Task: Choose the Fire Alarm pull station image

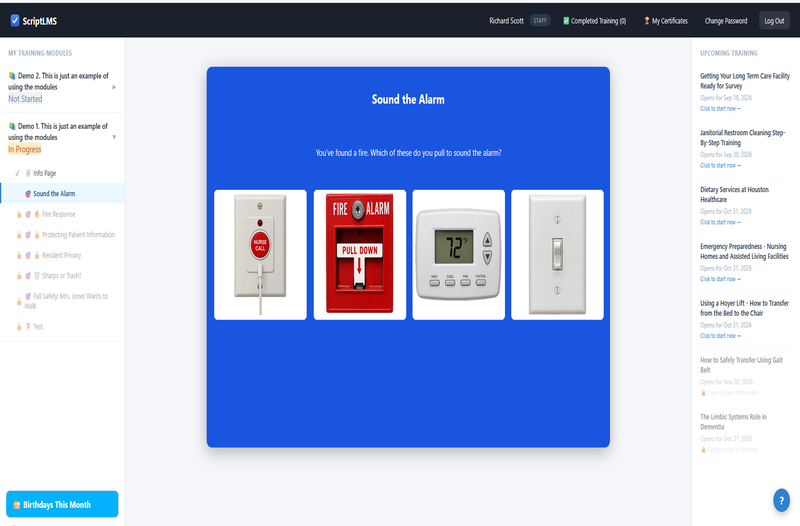Action: 360,255
